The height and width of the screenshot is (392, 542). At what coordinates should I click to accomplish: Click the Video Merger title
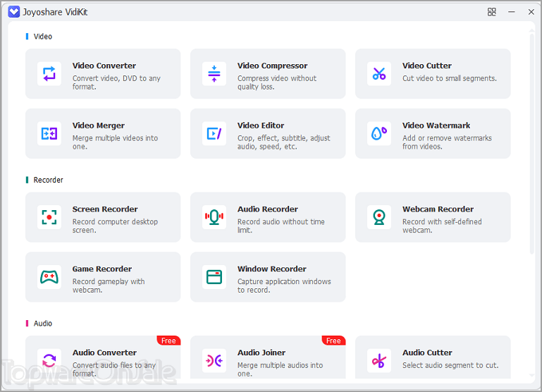point(99,125)
